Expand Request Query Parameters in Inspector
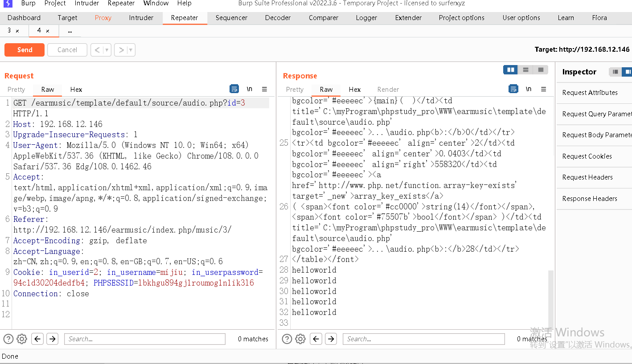The height and width of the screenshot is (364, 632). 594,114
